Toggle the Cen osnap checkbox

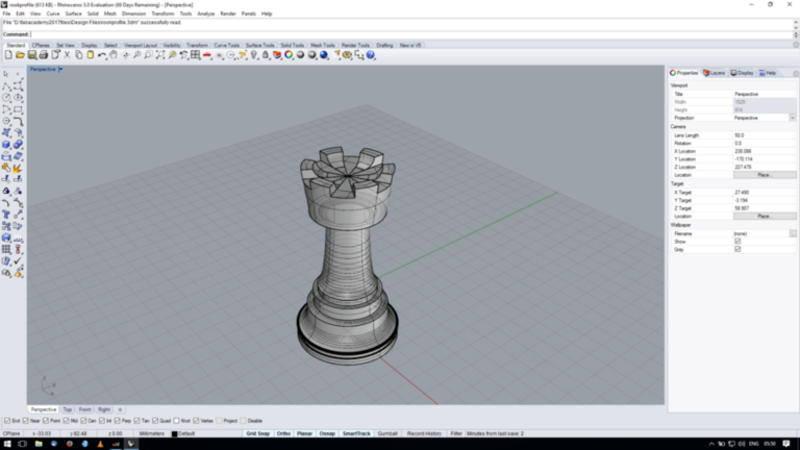tap(84, 421)
